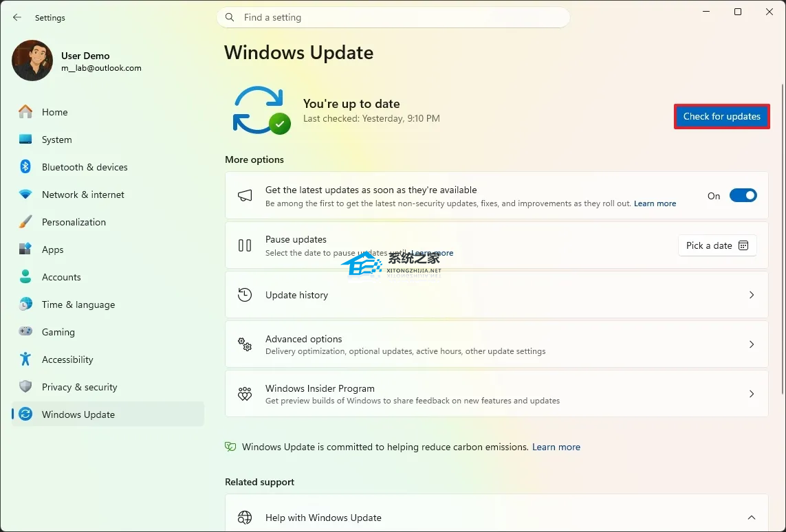
Task: Click the Windows Insider Program row title
Action: pyautogui.click(x=320, y=389)
